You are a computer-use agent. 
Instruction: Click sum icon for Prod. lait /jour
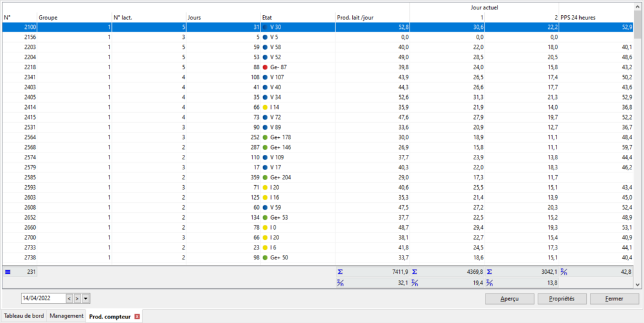340,272
